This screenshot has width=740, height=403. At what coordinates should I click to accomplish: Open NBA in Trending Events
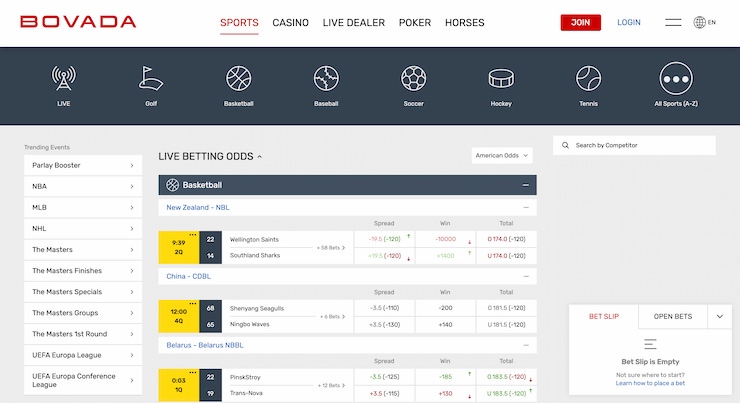(83, 186)
